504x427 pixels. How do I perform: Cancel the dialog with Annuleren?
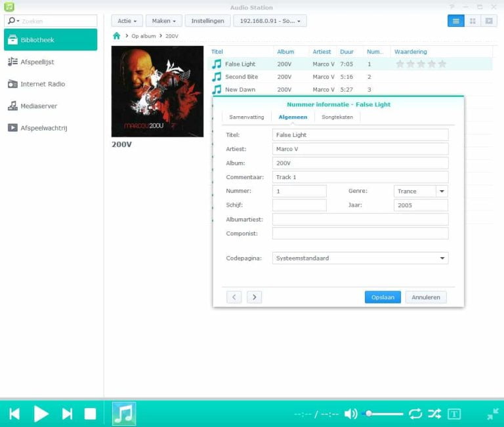pos(426,297)
